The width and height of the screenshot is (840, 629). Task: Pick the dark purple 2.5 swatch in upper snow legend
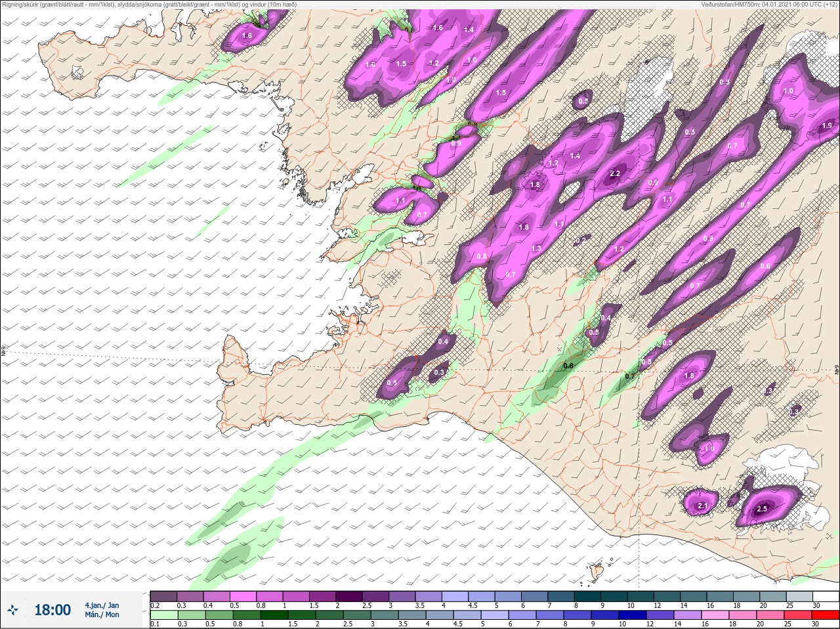377,596
